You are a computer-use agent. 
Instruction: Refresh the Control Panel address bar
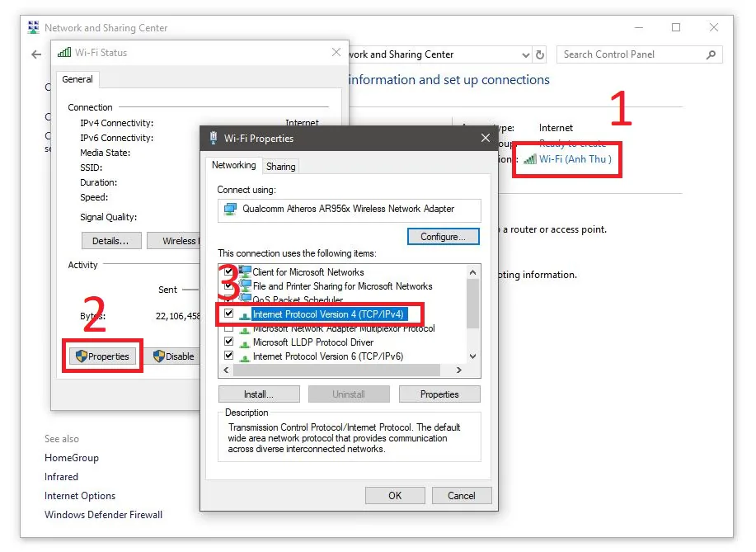tap(540, 55)
